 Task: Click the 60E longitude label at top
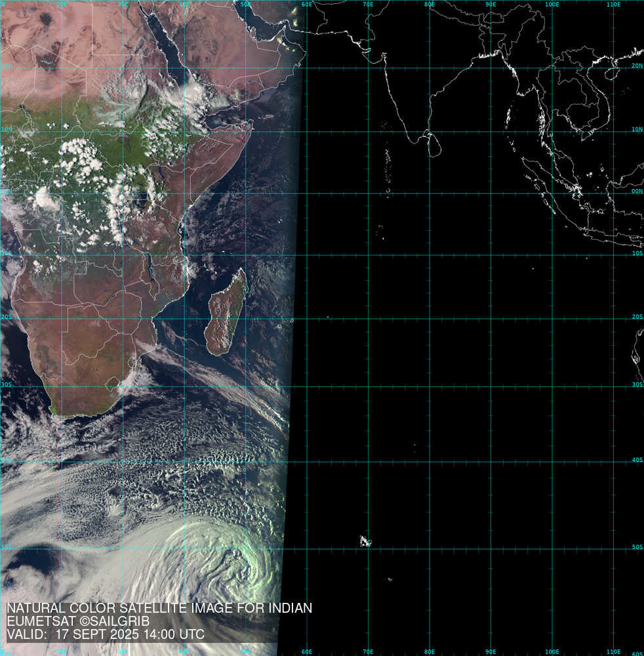point(306,5)
